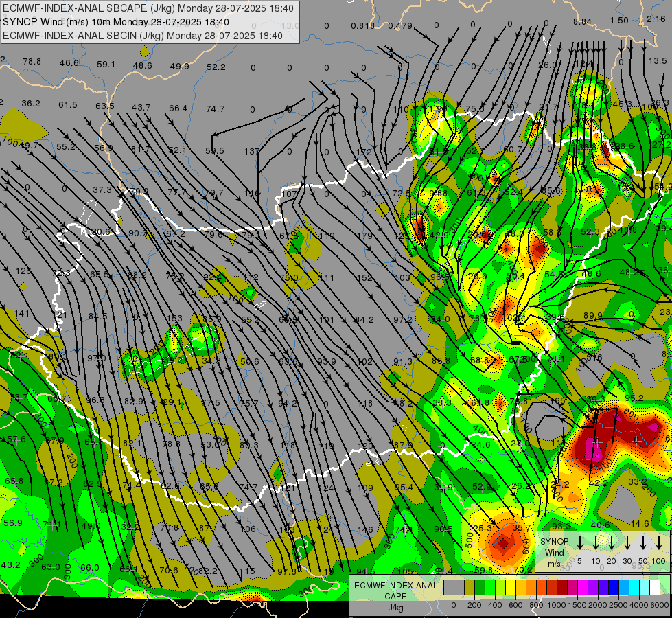Click the '0.479' value on map

click(x=400, y=25)
